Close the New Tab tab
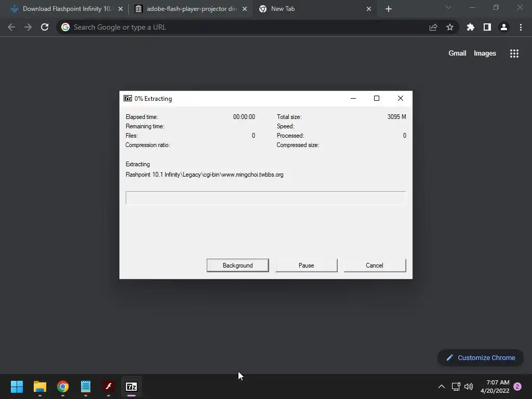 pyautogui.click(x=369, y=9)
